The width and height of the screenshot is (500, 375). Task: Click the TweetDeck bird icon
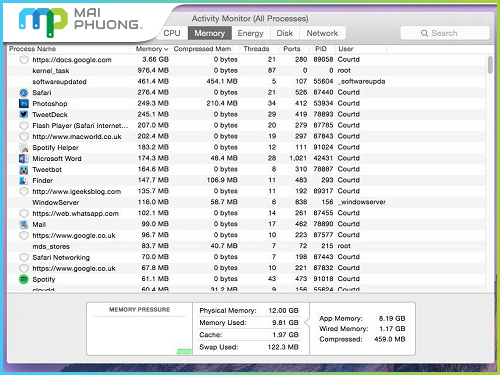pos(24,115)
